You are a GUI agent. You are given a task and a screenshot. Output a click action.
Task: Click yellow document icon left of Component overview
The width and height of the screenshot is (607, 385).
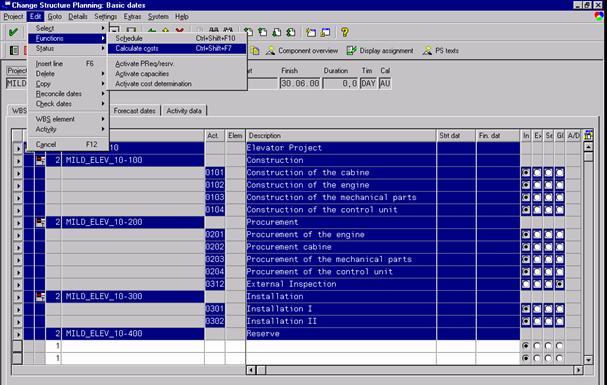click(255, 51)
